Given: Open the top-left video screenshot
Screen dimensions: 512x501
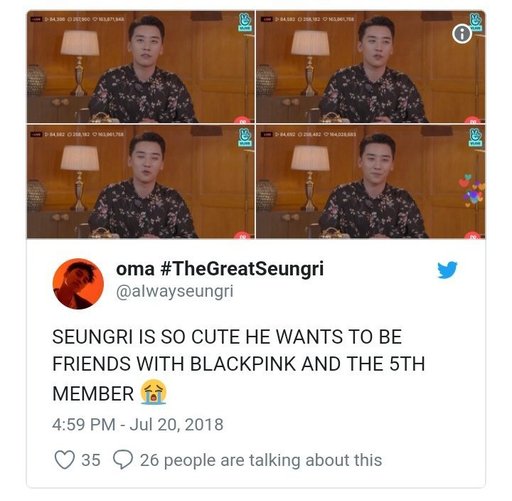Looking at the screenshot, I should point(141,67).
